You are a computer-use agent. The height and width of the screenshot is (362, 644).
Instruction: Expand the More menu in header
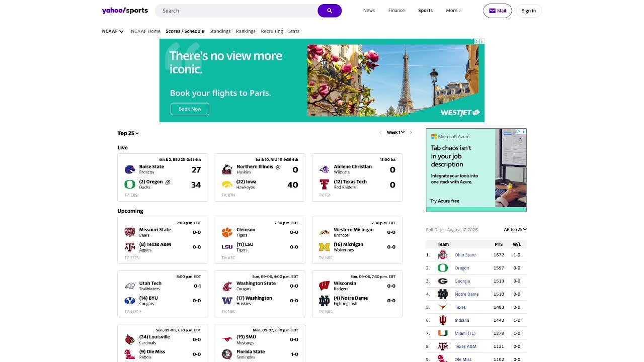pyautogui.click(x=453, y=11)
